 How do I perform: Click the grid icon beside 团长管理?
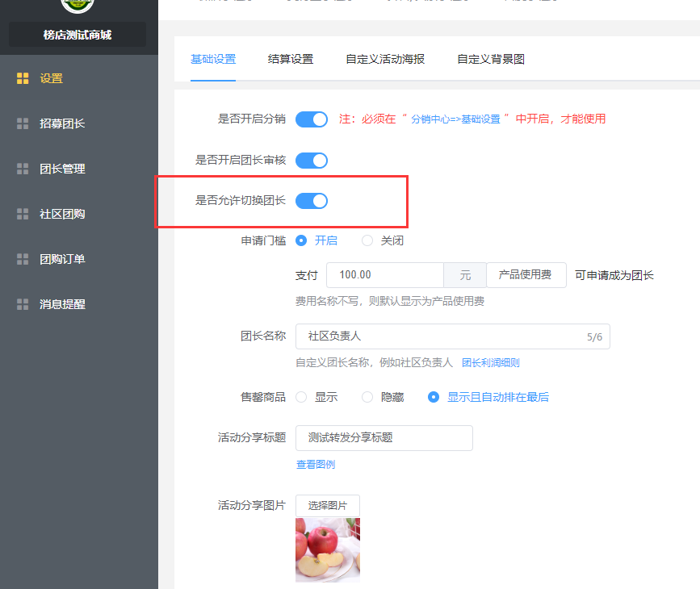[23, 169]
